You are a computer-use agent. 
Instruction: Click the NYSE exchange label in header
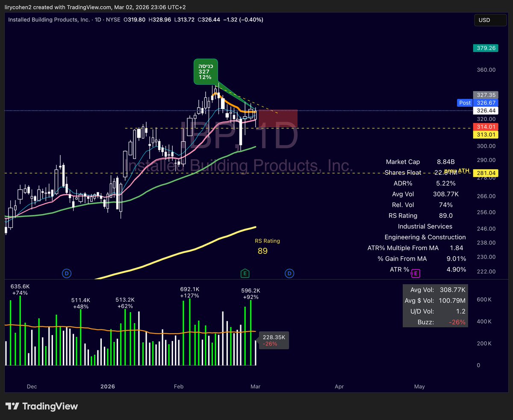coord(114,20)
